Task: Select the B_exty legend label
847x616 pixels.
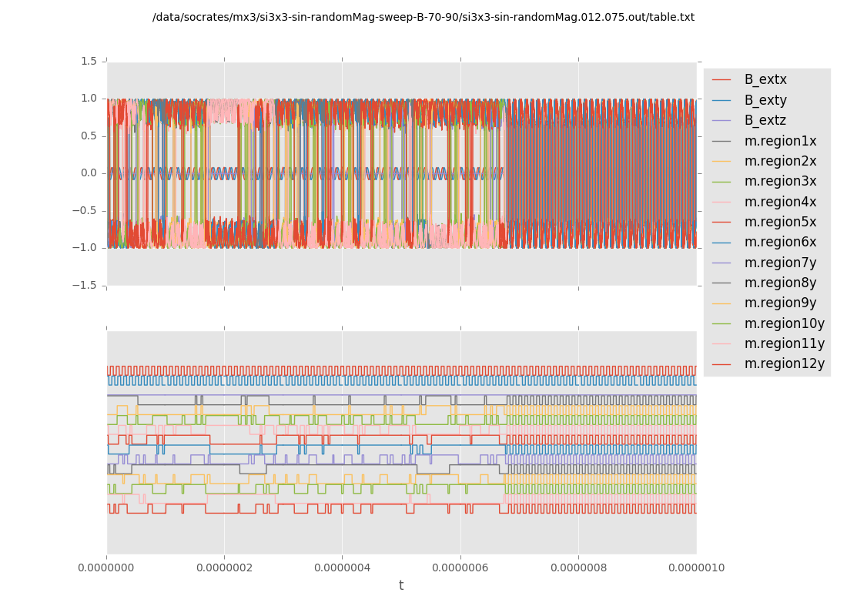Action: (765, 100)
